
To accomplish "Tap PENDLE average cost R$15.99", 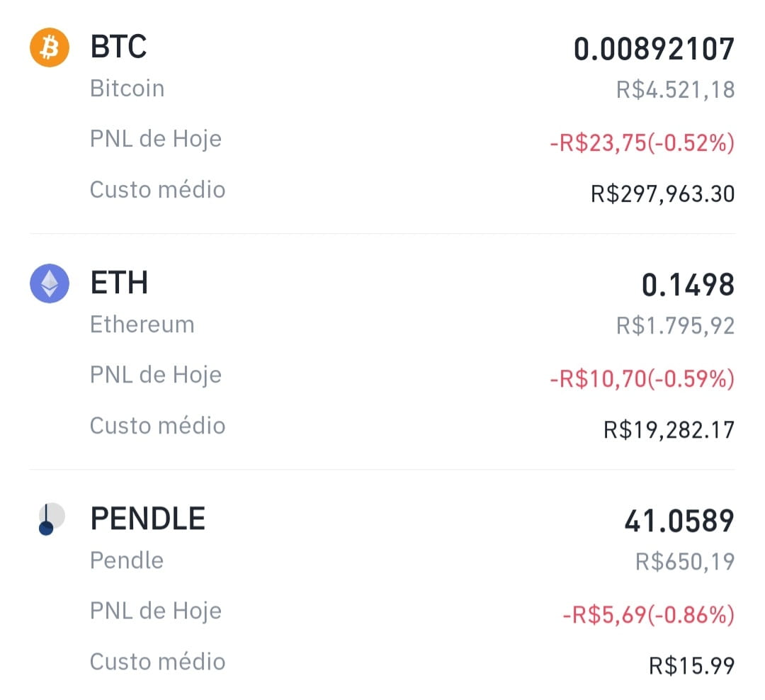I will click(x=691, y=665).
